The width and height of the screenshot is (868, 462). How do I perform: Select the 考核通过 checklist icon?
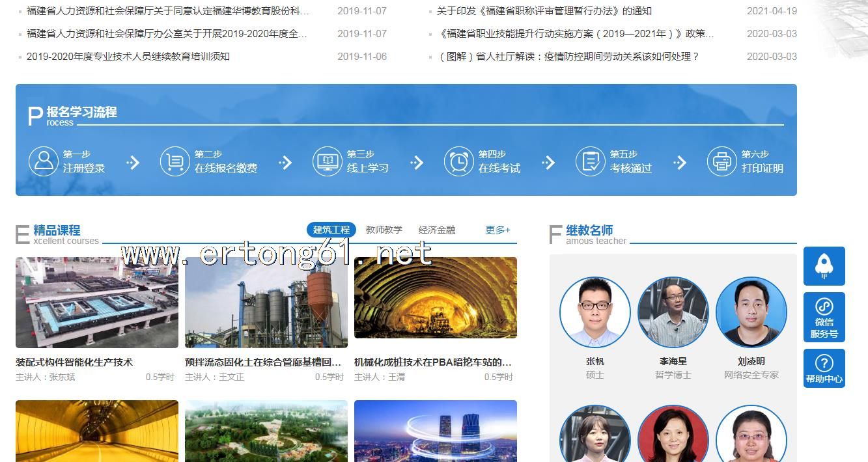pyautogui.click(x=591, y=161)
